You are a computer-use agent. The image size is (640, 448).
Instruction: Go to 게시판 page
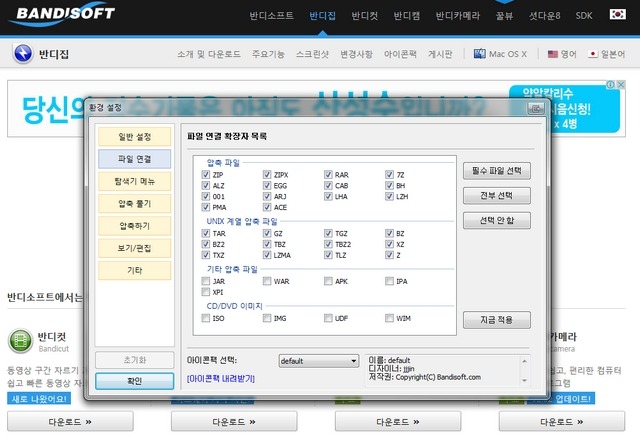coord(440,54)
